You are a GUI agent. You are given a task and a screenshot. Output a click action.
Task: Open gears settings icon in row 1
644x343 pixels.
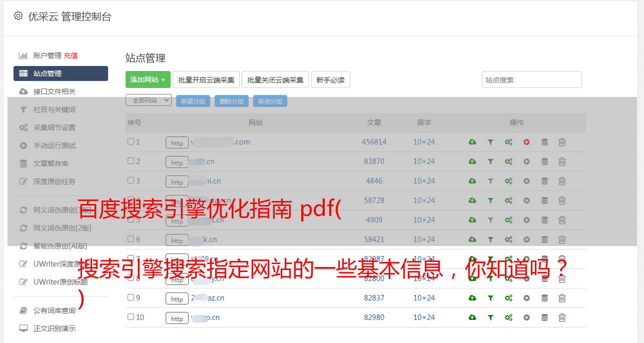[x=508, y=142]
